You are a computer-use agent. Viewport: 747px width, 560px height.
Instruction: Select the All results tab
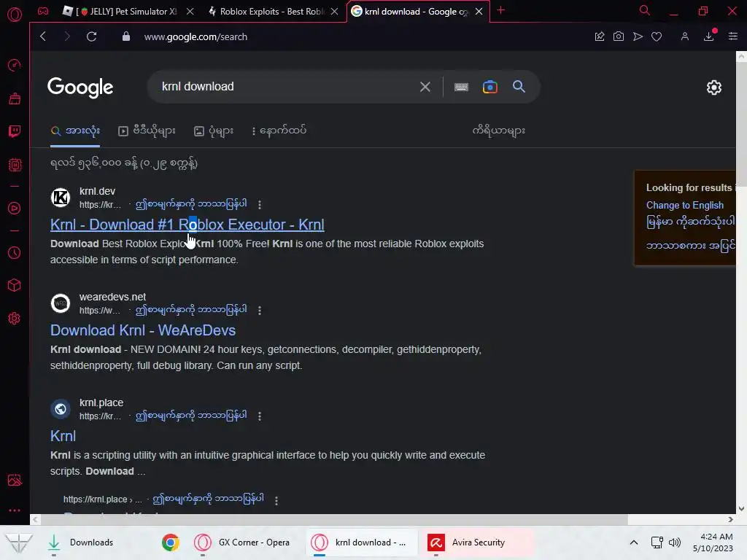(x=75, y=131)
